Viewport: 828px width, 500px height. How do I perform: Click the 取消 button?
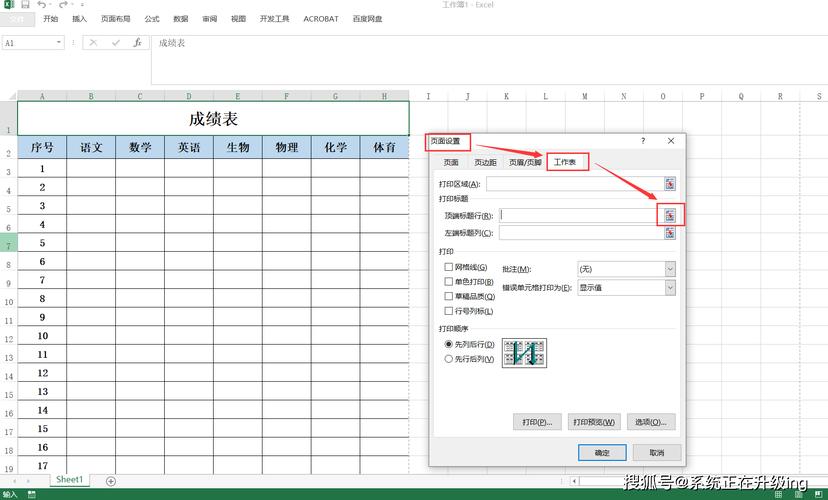click(x=657, y=452)
